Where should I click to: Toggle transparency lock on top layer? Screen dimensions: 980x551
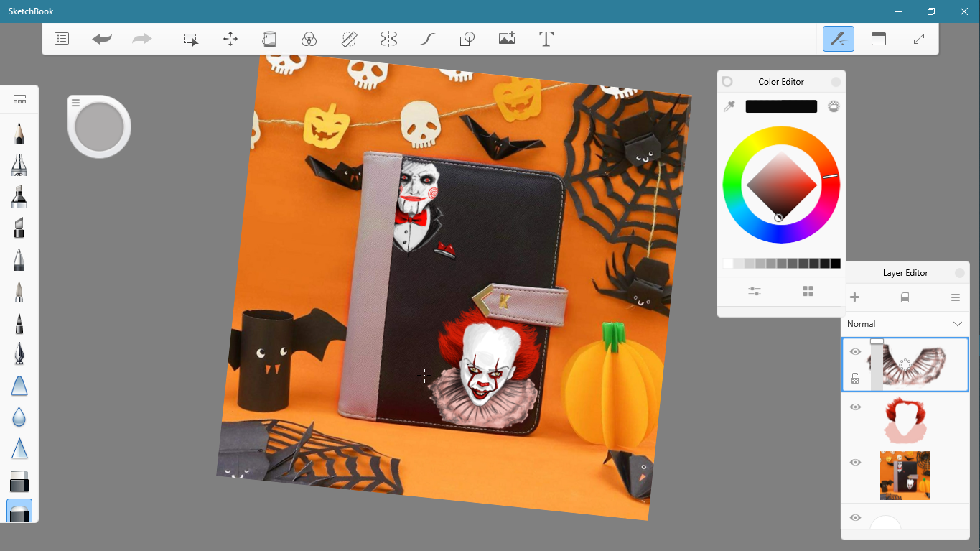tap(855, 379)
